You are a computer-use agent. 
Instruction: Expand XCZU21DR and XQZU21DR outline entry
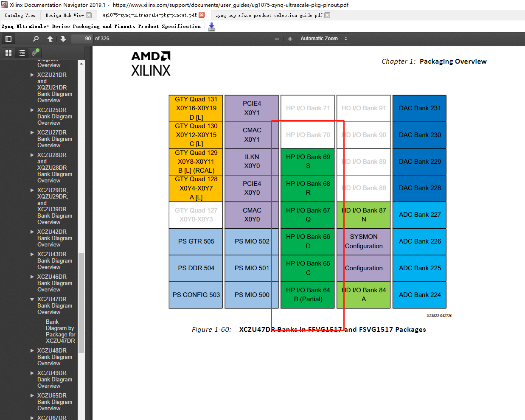(32, 75)
